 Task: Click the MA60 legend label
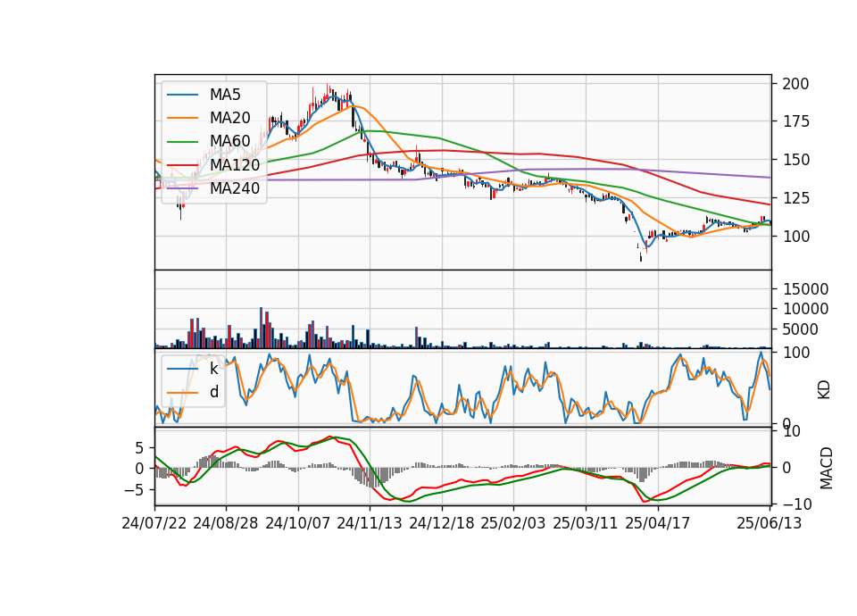tap(229, 141)
